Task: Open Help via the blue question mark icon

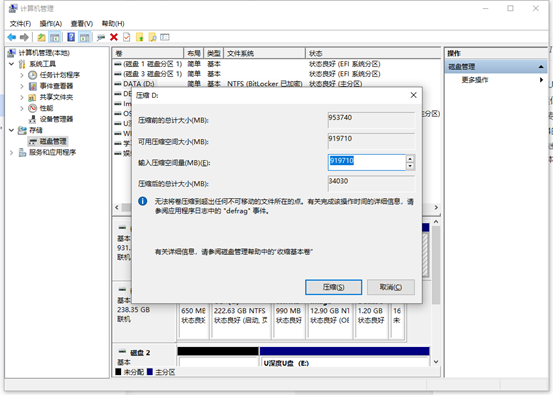Action: (x=71, y=37)
